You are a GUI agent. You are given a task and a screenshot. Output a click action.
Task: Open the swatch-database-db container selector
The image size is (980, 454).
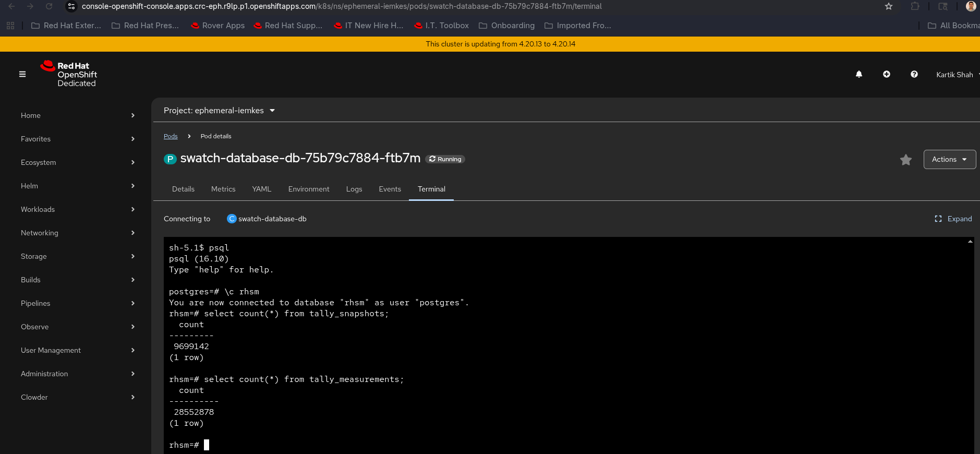(267, 219)
